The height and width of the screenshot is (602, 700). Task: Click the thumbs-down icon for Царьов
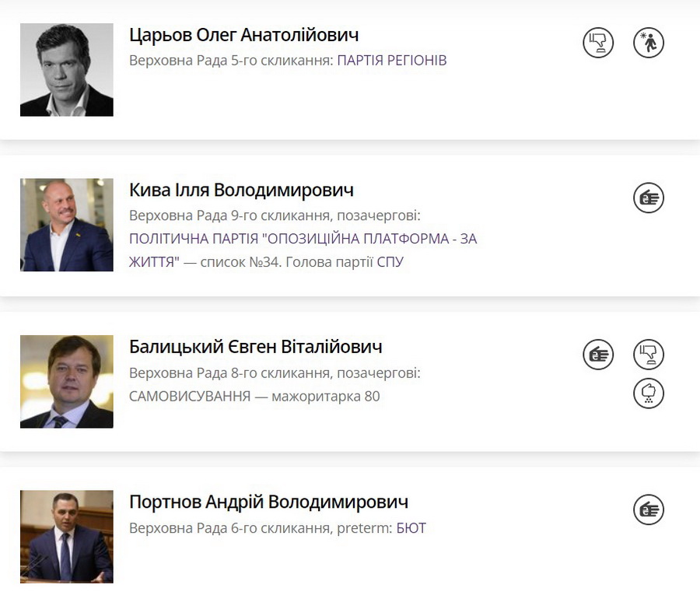point(598,42)
